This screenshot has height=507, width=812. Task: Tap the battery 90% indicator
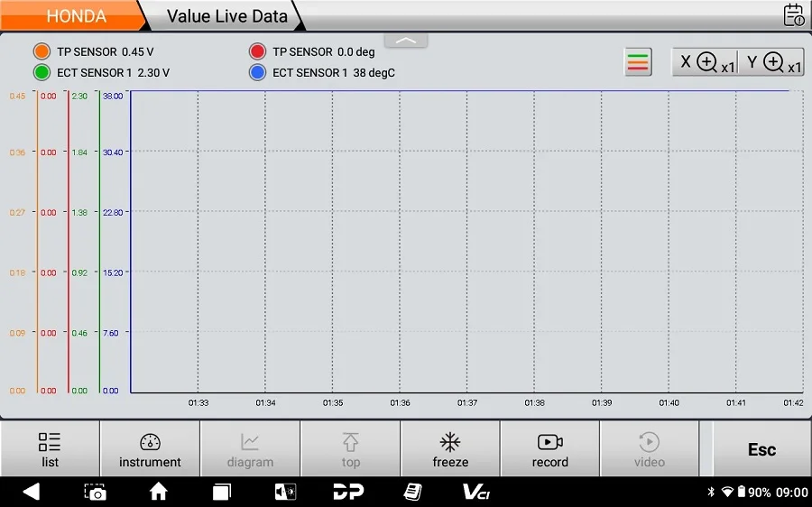click(x=754, y=492)
